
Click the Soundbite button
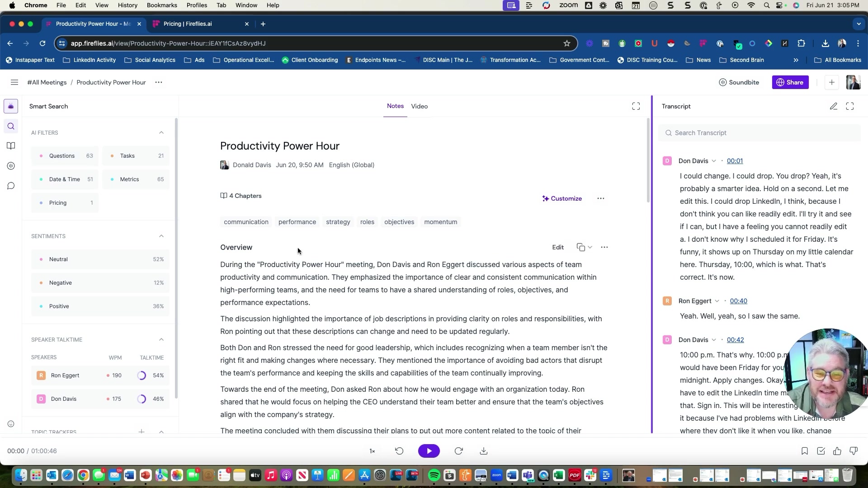point(739,82)
